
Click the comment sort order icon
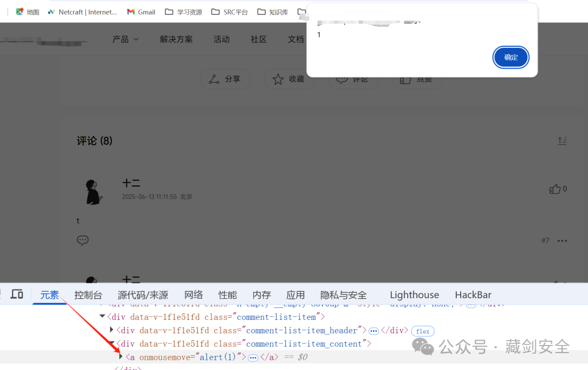[562, 140]
